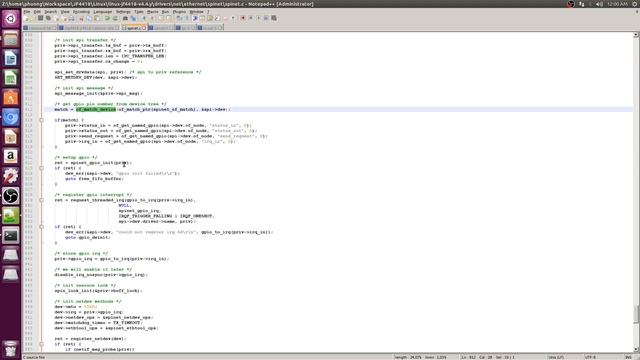Launch Terminal from the Ubuntu dock
640x360 pixels.
pos(11,235)
